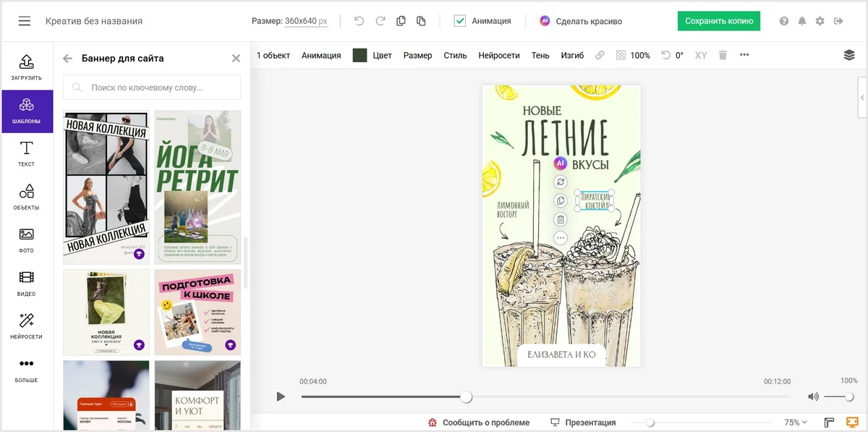
Task: Open the Objects (Объекты) sidebar panel
Action: [27, 197]
